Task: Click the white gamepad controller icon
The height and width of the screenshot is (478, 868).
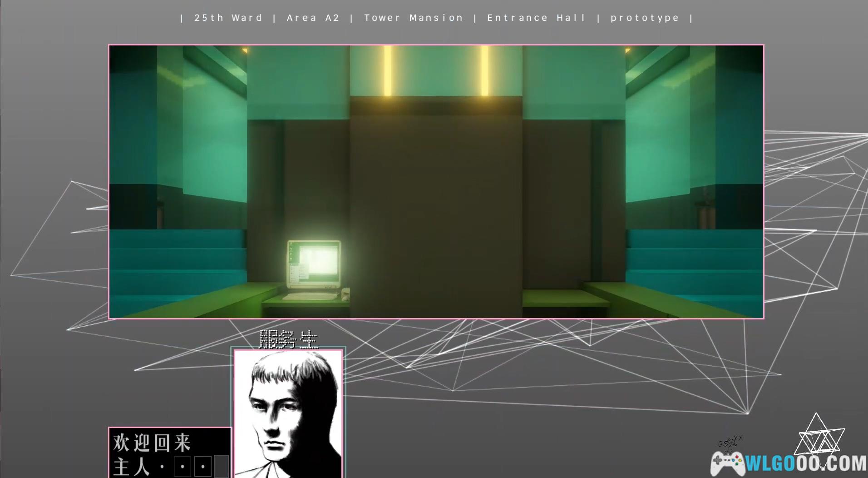Action: [x=727, y=463]
